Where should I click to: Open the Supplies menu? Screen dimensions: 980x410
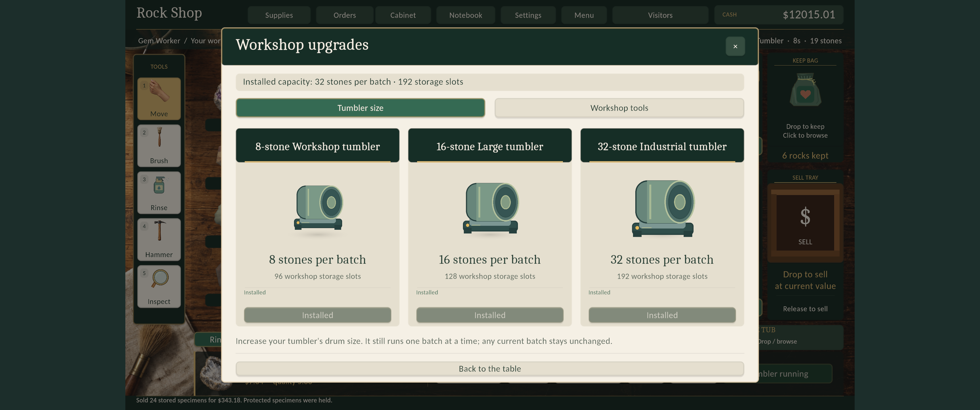(279, 15)
